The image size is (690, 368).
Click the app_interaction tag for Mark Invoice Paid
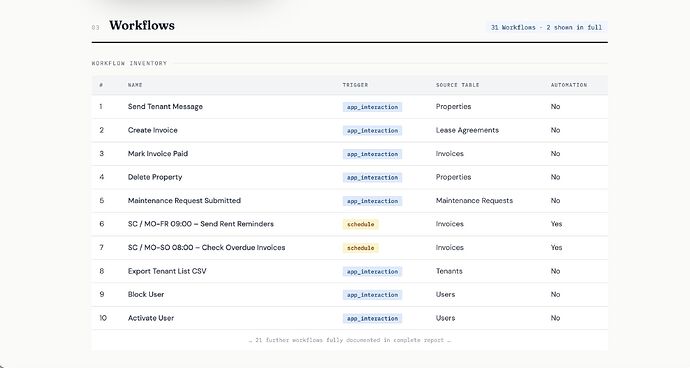click(x=372, y=154)
